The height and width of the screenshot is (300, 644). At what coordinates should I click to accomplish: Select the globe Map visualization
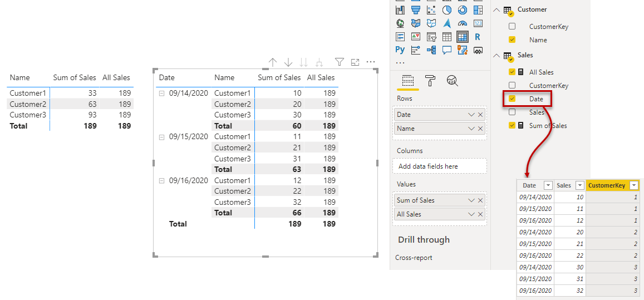pyautogui.click(x=400, y=23)
